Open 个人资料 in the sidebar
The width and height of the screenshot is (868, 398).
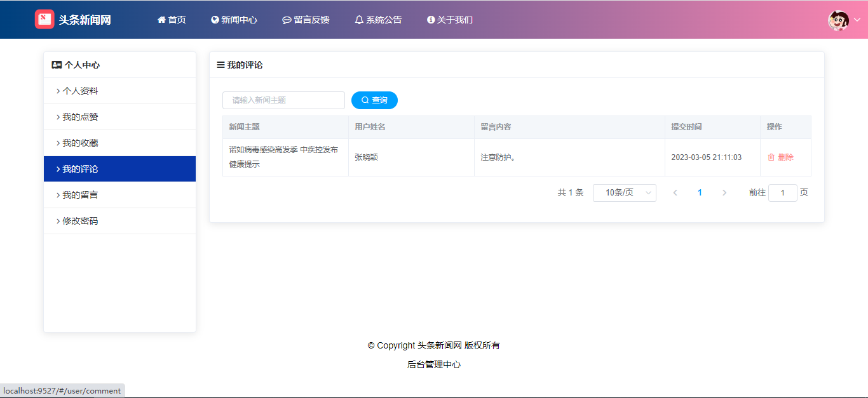click(80, 91)
